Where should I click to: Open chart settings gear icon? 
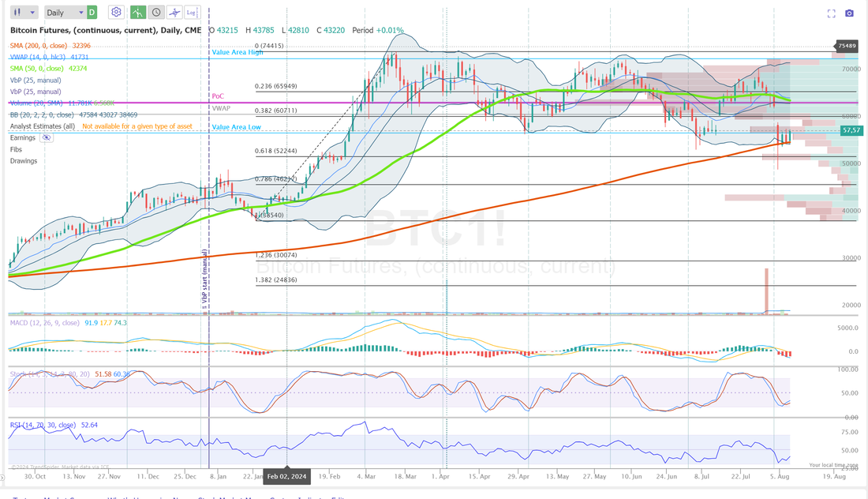[116, 12]
